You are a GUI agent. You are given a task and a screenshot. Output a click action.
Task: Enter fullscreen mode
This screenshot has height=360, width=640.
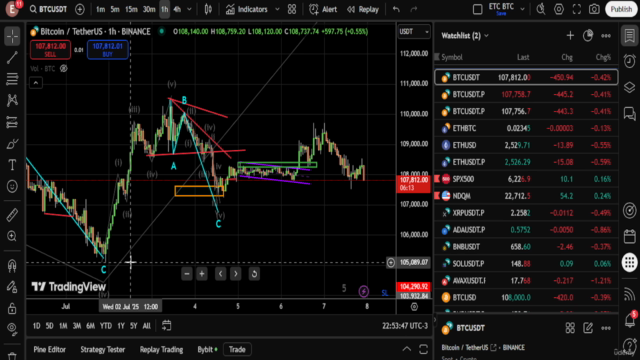[x=577, y=9]
